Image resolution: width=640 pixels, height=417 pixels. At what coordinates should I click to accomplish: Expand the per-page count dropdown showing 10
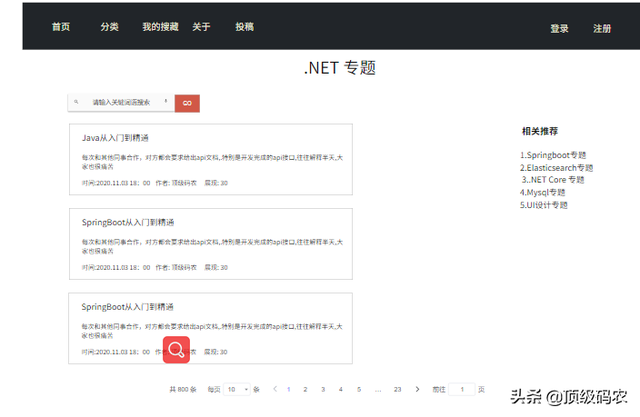[x=237, y=389]
